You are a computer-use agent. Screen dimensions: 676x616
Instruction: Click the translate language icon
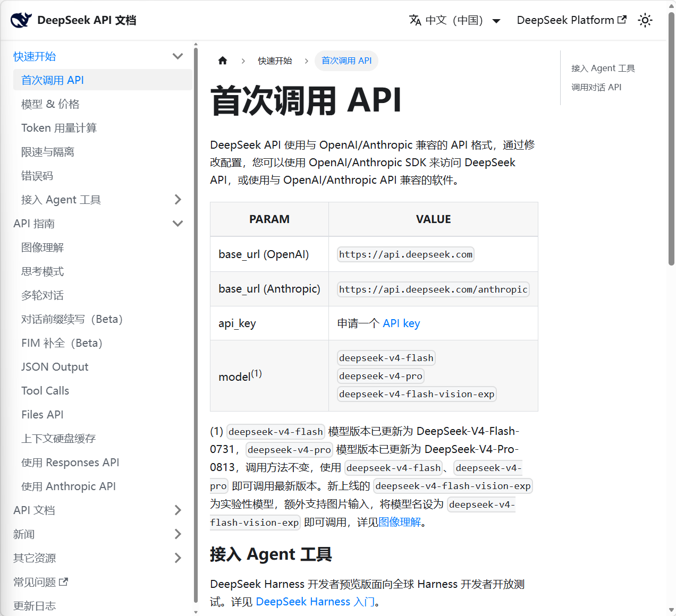[x=415, y=20]
